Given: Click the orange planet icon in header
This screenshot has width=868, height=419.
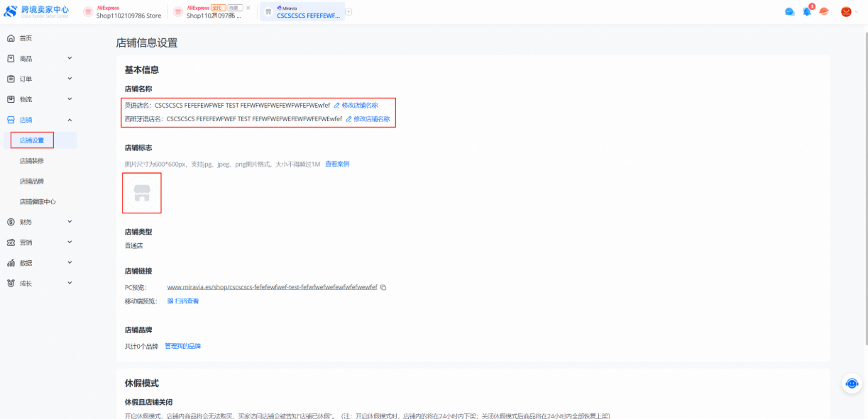Looking at the screenshot, I should [824, 12].
